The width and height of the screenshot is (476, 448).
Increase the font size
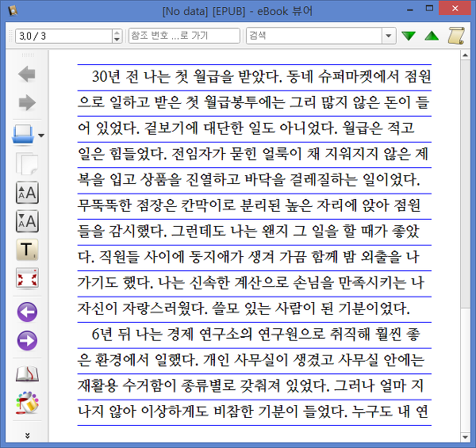click(x=27, y=193)
